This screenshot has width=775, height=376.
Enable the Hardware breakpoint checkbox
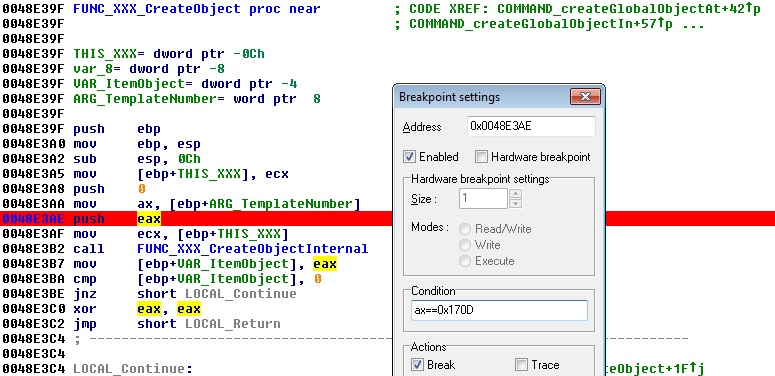(x=481, y=157)
